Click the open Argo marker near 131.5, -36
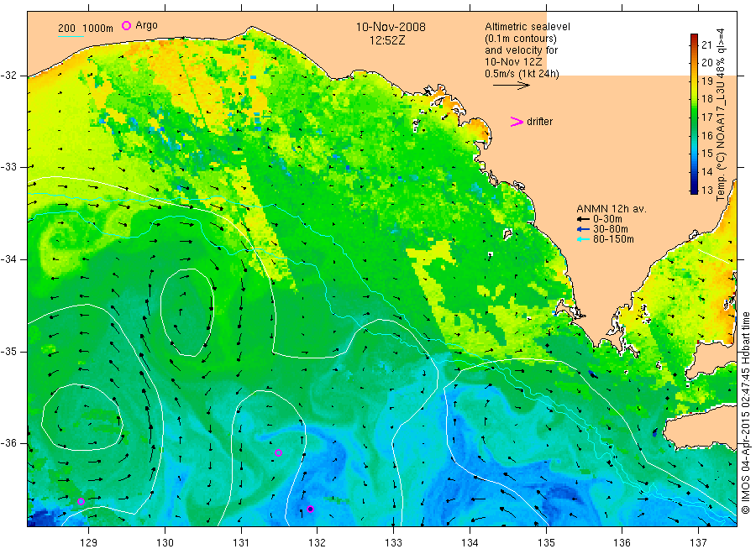This screenshot has height=554, width=756. coord(278,452)
